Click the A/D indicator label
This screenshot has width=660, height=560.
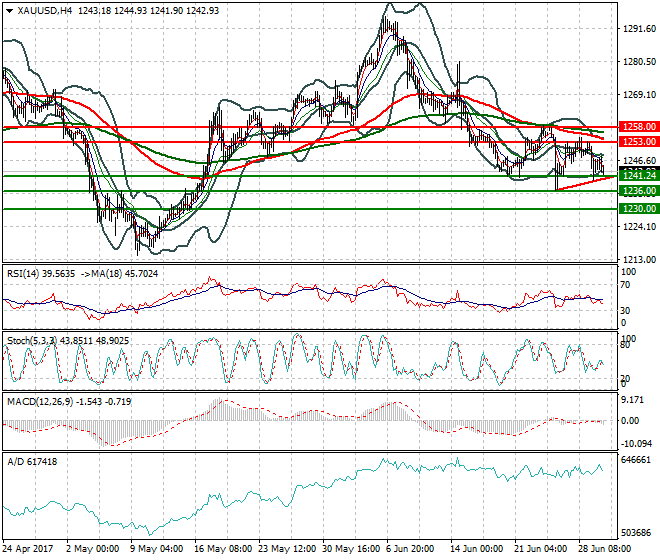[x=15, y=462]
